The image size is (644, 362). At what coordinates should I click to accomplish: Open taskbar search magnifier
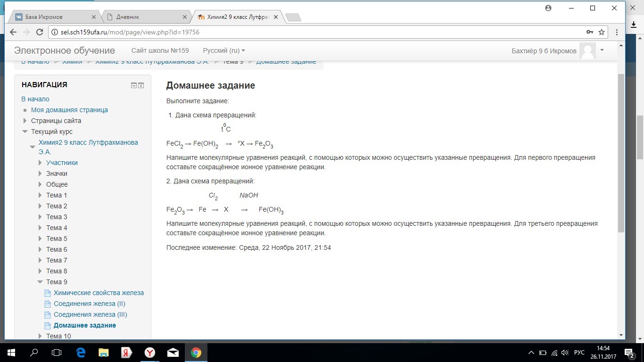34,353
